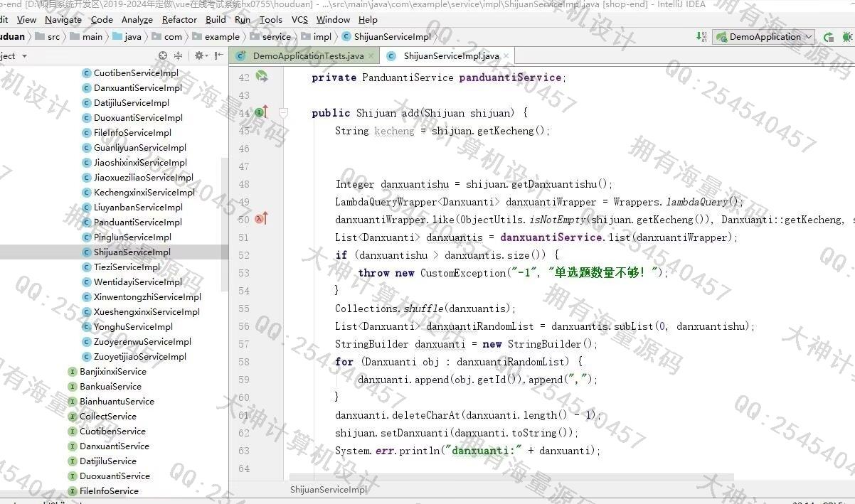855x504 pixels.
Task: Open the Run menu
Action: coord(243,20)
